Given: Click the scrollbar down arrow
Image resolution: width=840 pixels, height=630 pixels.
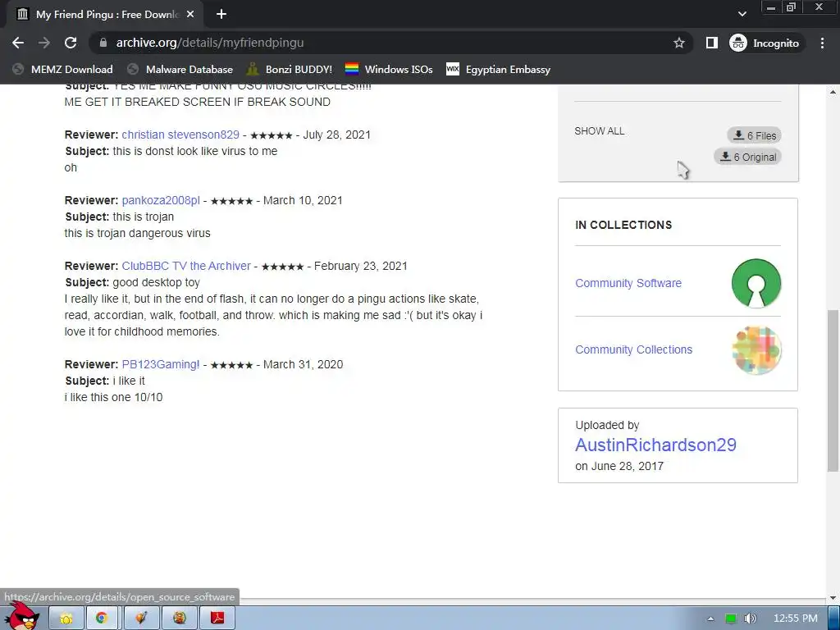Looking at the screenshot, I should pyautogui.click(x=833, y=598).
